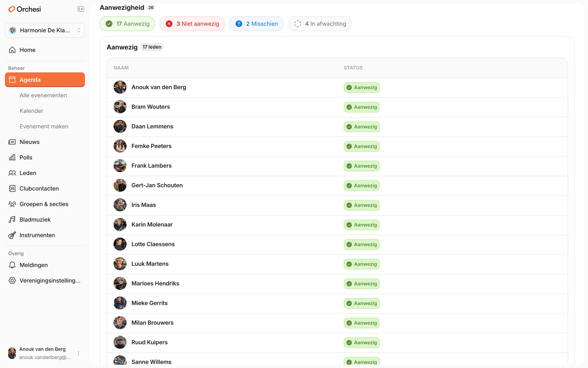
Task: Change Femke Peeters' Aanwezig status
Action: pyautogui.click(x=362, y=146)
